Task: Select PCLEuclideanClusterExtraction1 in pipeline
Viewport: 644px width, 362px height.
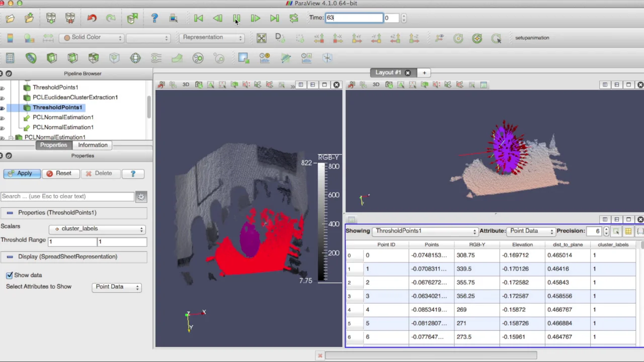Action: point(75,98)
